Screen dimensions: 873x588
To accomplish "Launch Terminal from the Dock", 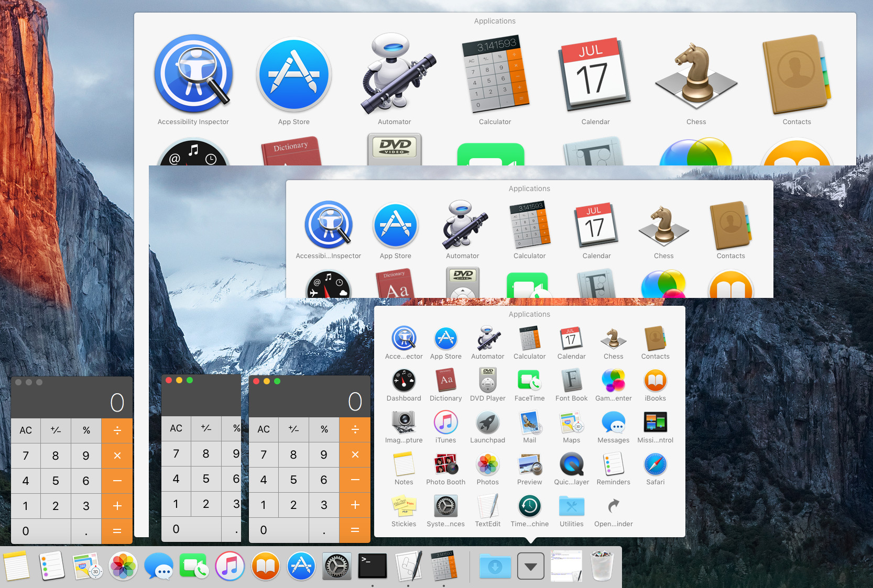I will click(372, 566).
